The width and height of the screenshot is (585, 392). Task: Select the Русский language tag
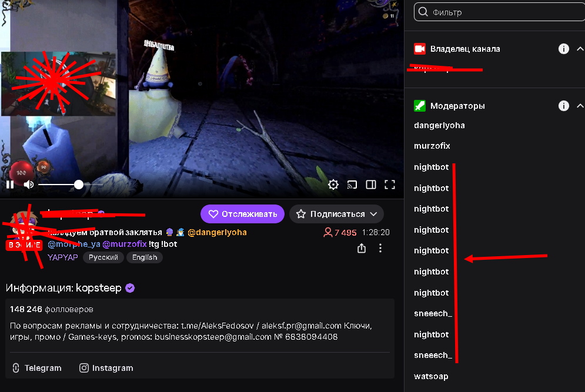(103, 257)
